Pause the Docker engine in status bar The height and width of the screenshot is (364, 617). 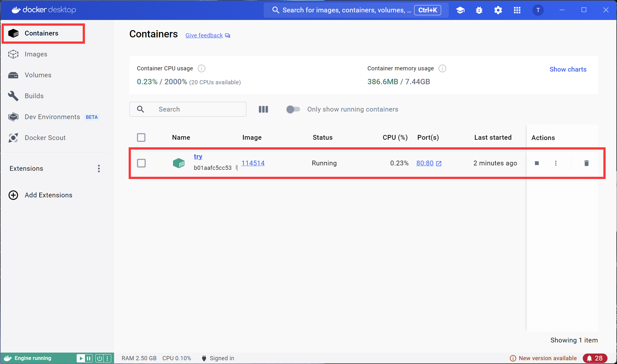pos(89,358)
